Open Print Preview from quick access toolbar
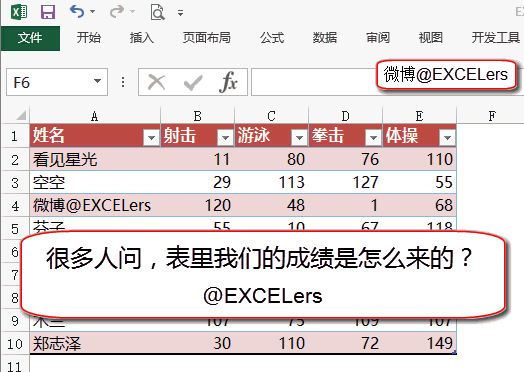Image resolution: width=524 pixels, height=372 pixels. point(157,12)
